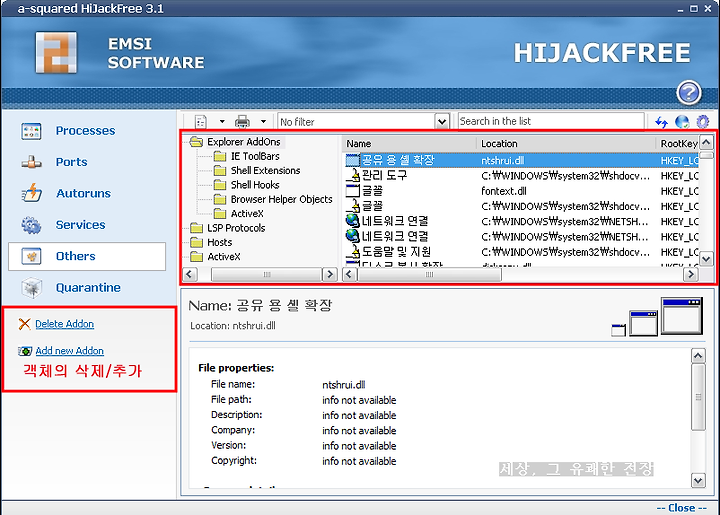The height and width of the screenshot is (515, 720).
Task: Select the fontext.dll location cell
Action: tap(504, 191)
